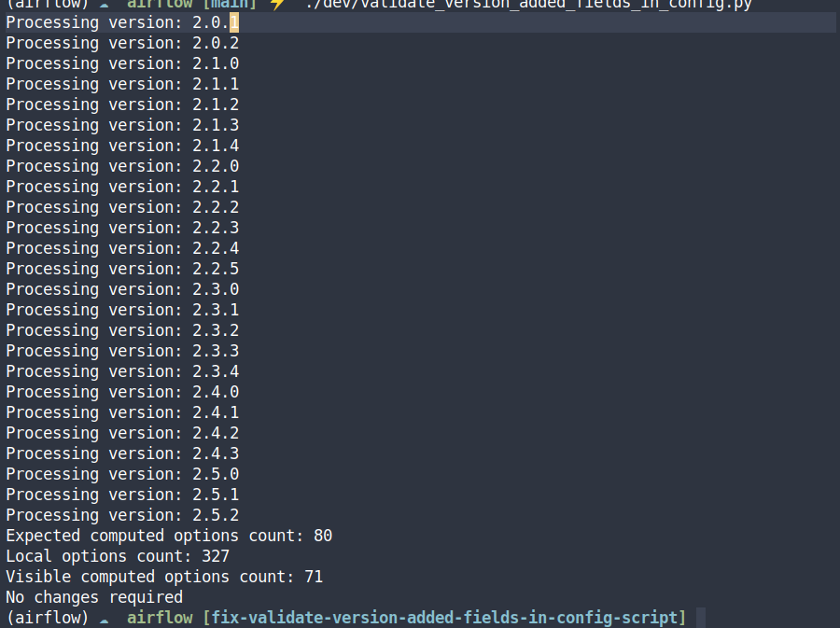The height and width of the screenshot is (628, 840).
Task: Click 'Expected computed options count: 80' line
Action: point(169,536)
